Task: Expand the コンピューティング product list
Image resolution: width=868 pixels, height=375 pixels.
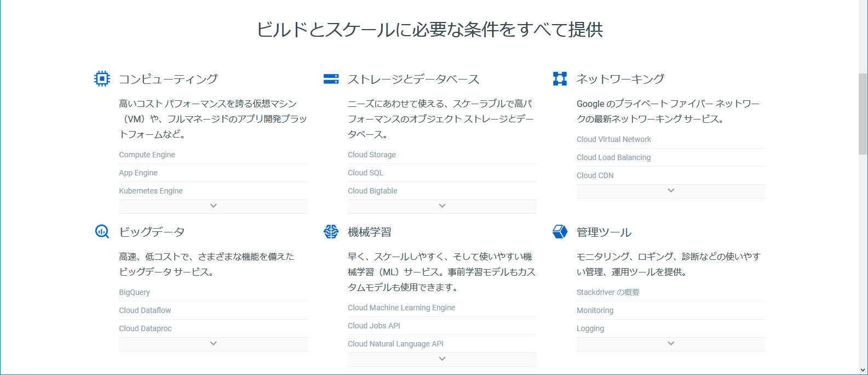Action: pyautogui.click(x=213, y=206)
